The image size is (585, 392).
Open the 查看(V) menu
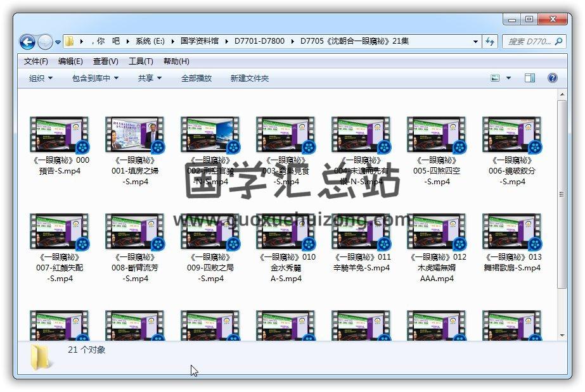click(106, 61)
